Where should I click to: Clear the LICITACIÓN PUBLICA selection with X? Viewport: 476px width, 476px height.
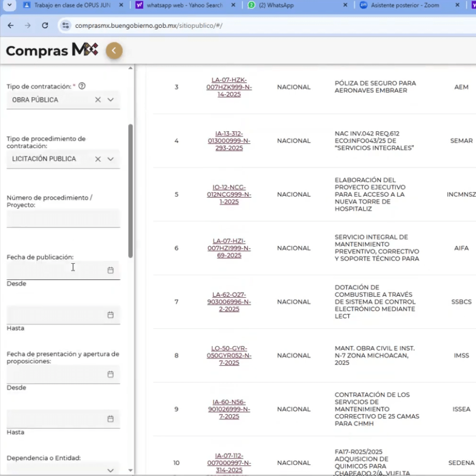98,159
